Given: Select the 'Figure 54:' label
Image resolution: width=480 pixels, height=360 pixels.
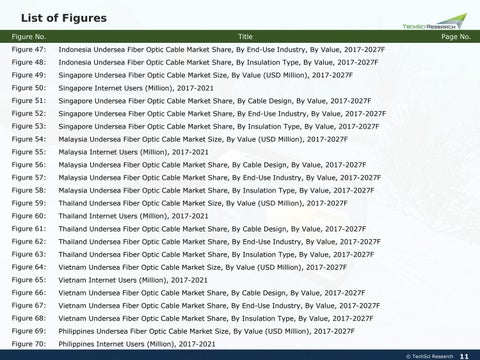Looking at the screenshot, I should pos(29,139).
